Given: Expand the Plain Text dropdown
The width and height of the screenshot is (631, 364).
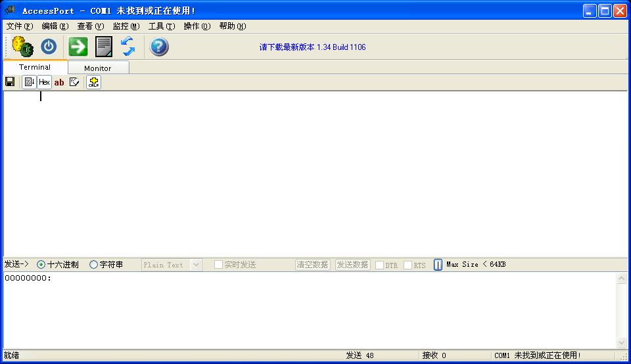Looking at the screenshot, I should (196, 265).
